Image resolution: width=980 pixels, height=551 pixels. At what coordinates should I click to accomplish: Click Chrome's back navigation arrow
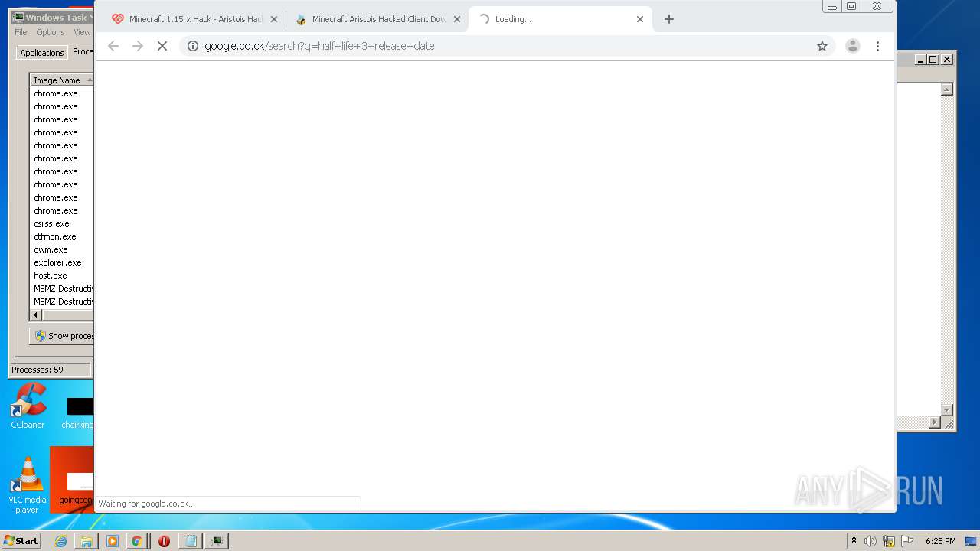(x=113, y=46)
